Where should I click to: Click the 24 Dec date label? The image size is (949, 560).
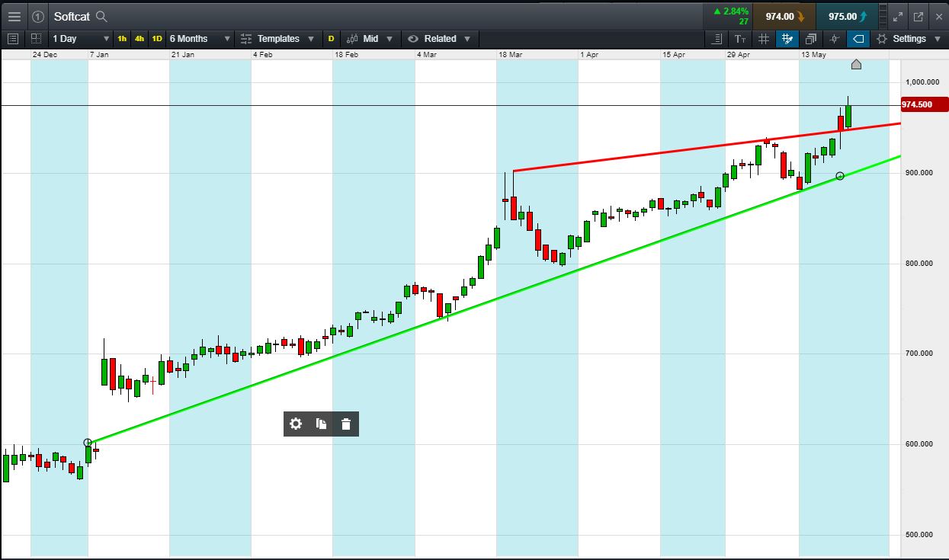(x=44, y=55)
